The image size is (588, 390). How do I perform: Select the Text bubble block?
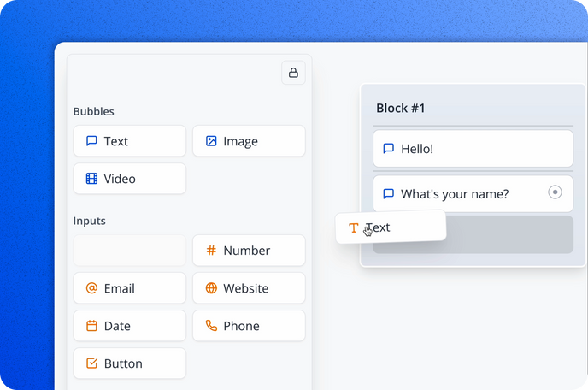[x=130, y=141]
